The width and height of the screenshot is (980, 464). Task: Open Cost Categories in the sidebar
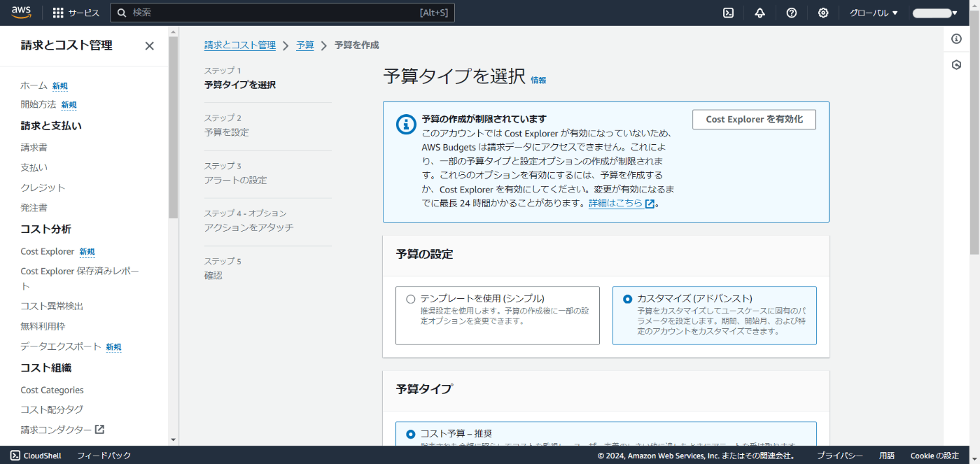coord(52,390)
